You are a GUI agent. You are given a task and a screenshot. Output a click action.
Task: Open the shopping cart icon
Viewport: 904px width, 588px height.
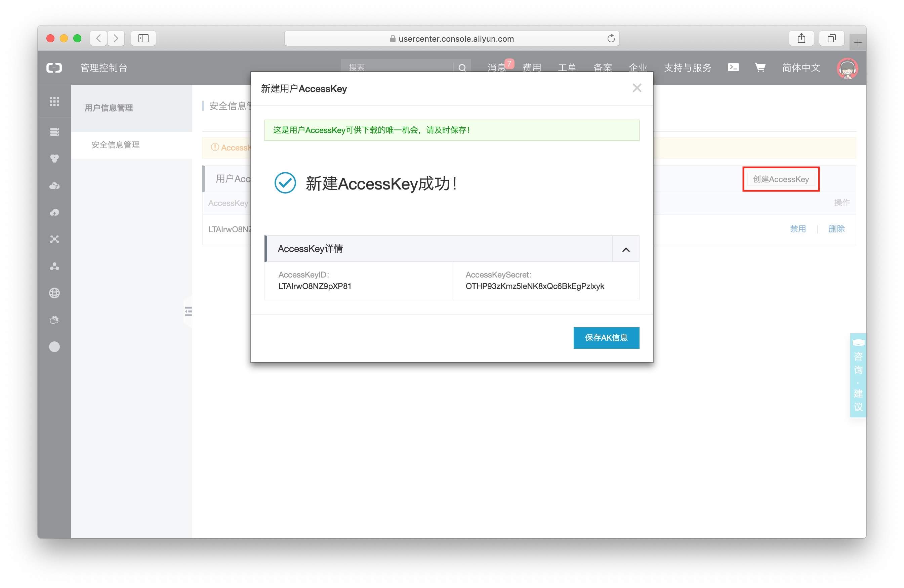pyautogui.click(x=760, y=68)
